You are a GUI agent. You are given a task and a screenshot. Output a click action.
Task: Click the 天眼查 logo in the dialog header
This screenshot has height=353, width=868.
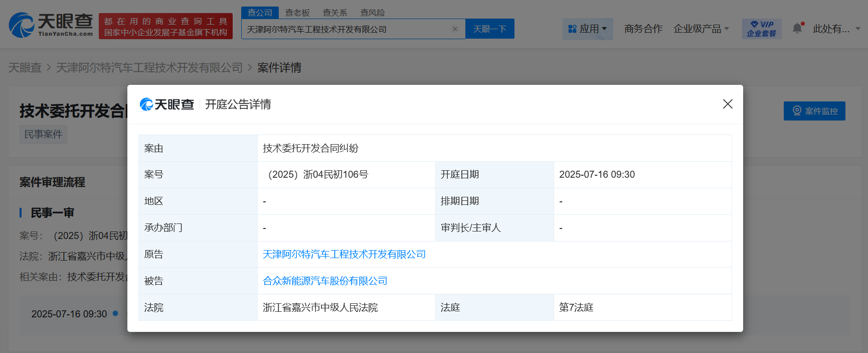point(167,104)
